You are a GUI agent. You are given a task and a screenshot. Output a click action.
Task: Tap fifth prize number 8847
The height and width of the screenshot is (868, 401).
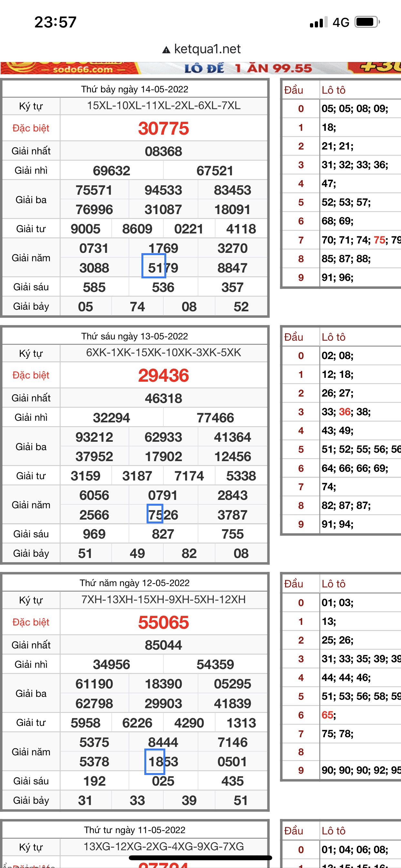click(232, 268)
